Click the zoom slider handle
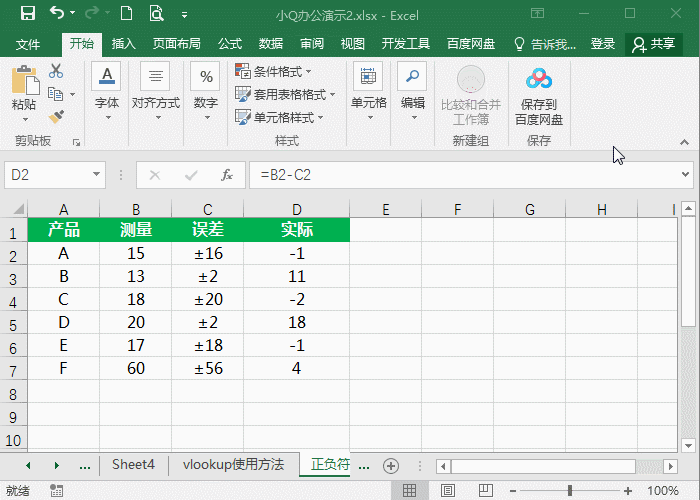 point(570,491)
